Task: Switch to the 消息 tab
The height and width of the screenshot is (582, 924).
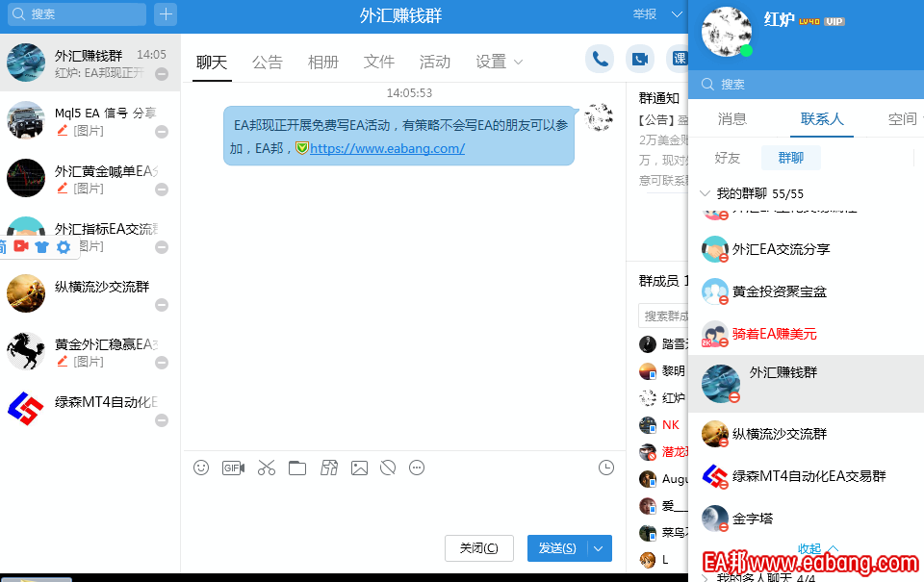Action: point(731,119)
